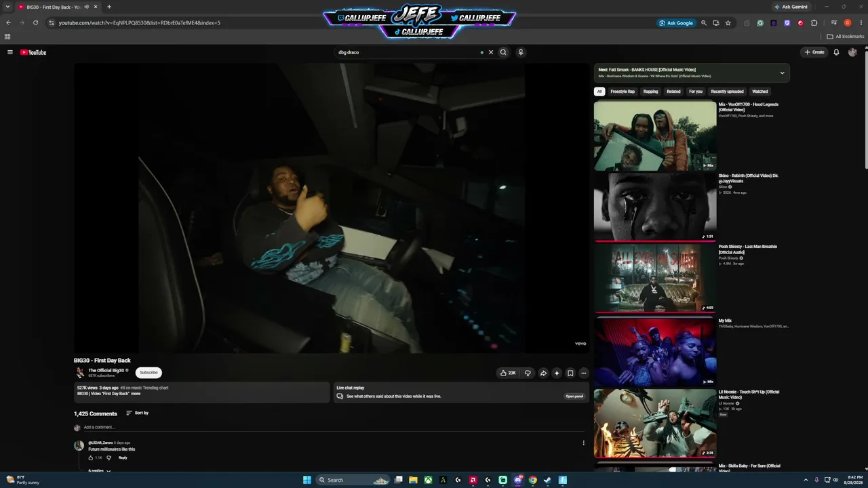Viewport: 868px width, 488px height.
Task: Open the Chrome apps grid in bookmarks bar
Action: 7,37
